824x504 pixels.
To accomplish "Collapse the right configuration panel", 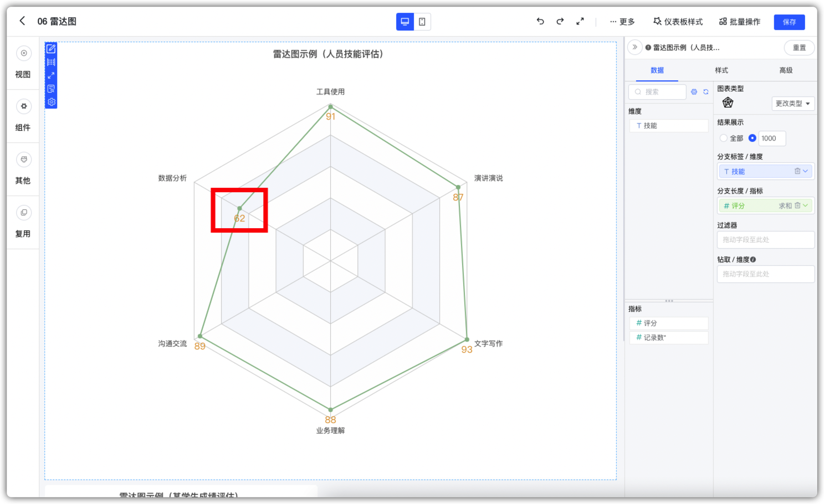I will 634,48.
